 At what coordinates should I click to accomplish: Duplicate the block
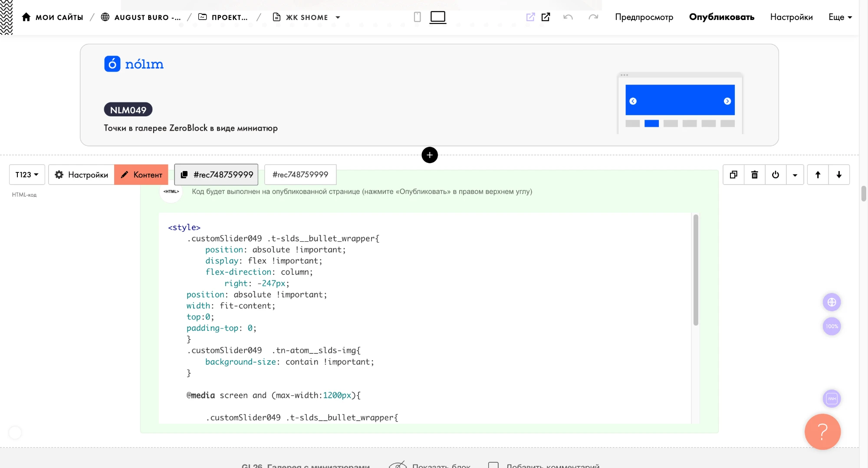coord(733,175)
